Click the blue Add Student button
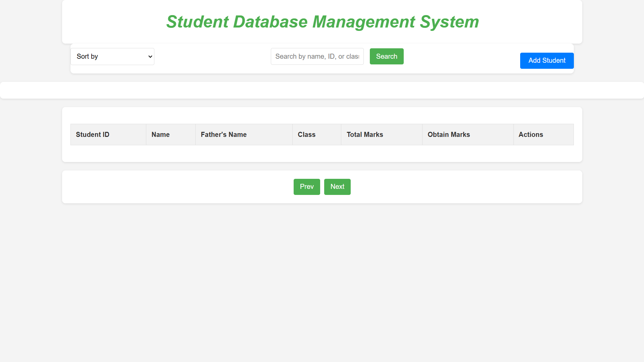The height and width of the screenshot is (362, 644). [547, 61]
